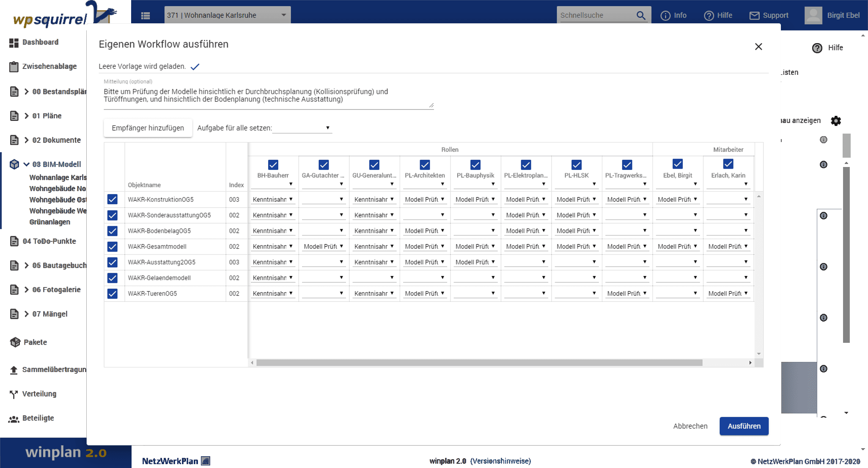Open the Pakete menu entry

(35, 342)
